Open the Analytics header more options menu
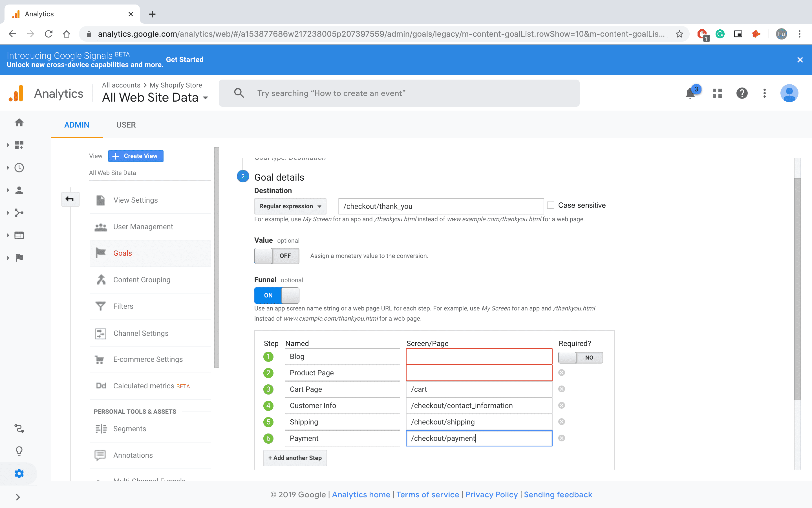 click(764, 93)
